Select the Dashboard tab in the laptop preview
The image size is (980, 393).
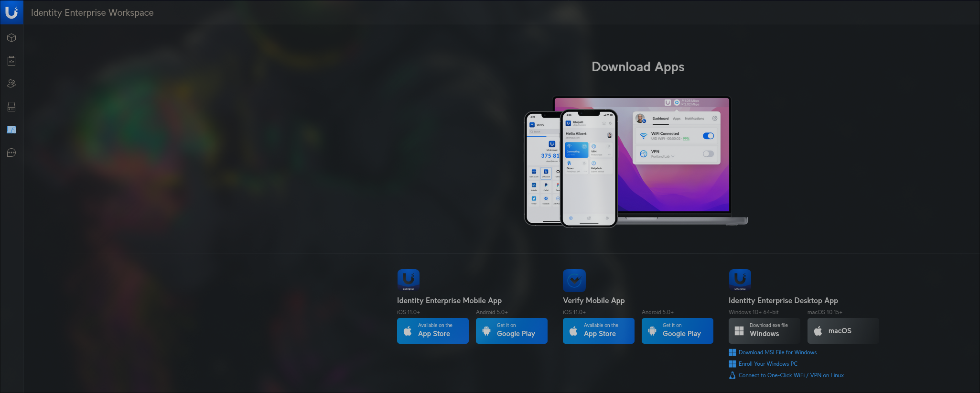(660, 119)
